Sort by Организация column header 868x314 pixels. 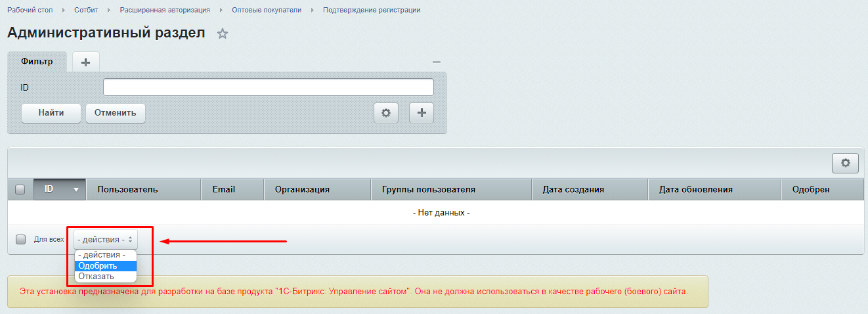tap(317, 189)
